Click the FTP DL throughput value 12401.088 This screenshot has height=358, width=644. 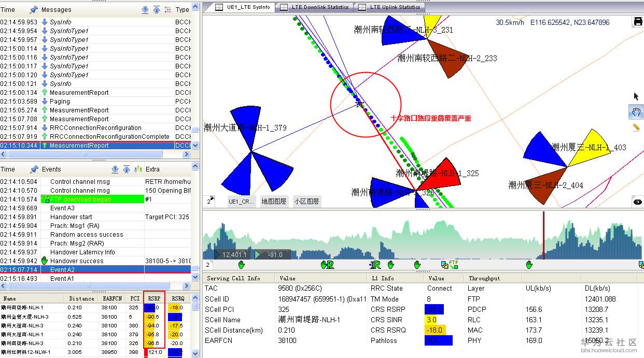[600, 299]
